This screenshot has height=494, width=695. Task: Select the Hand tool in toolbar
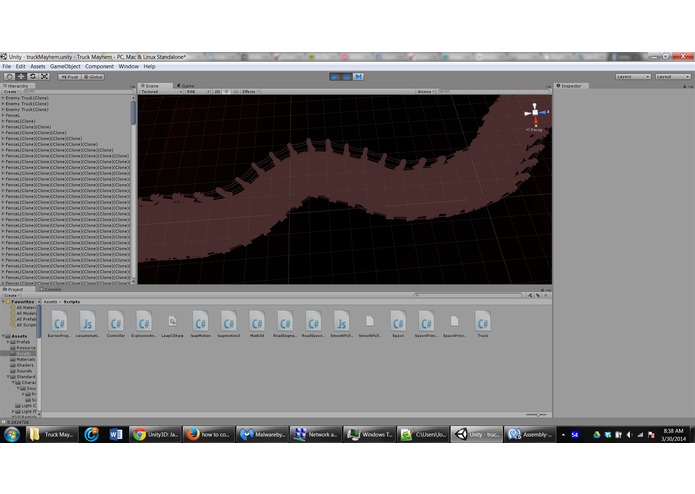tap(9, 77)
